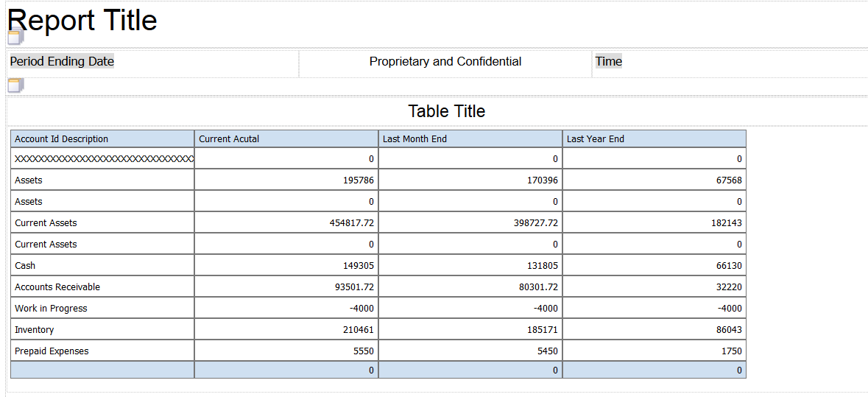Image resolution: width=868 pixels, height=397 pixels.
Task: Select the Account Id Description column header
Action: pyautogui.click(x=102, y=139)
